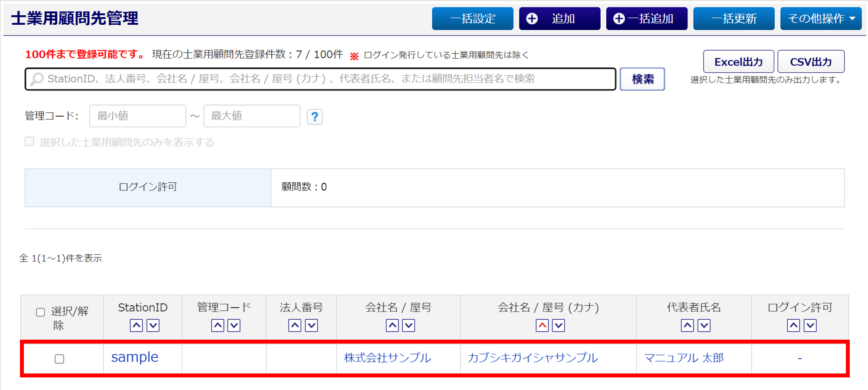Sort 法人番号 column descending

pyautogui.click(x=312, y=325)
